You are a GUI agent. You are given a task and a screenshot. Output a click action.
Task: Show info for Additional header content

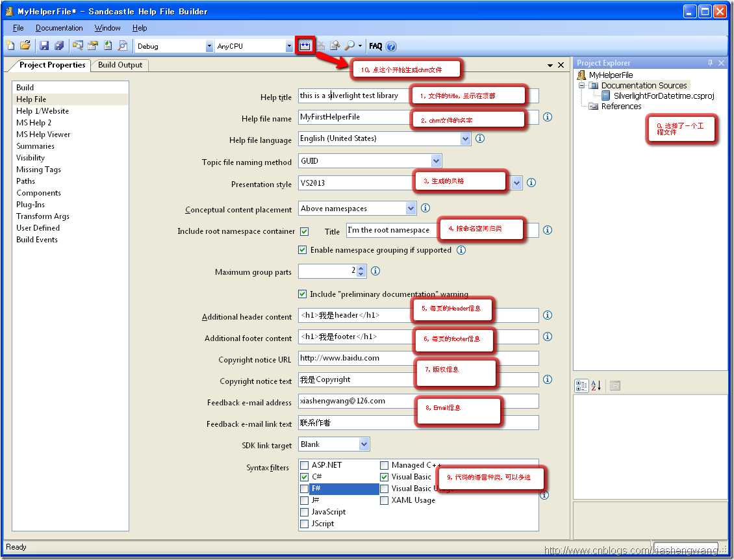click(547, 315)
